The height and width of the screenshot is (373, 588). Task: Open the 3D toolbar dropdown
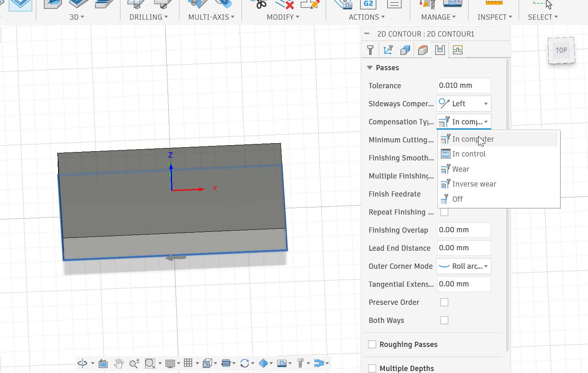pyautogui.click(x=77, y=17)
